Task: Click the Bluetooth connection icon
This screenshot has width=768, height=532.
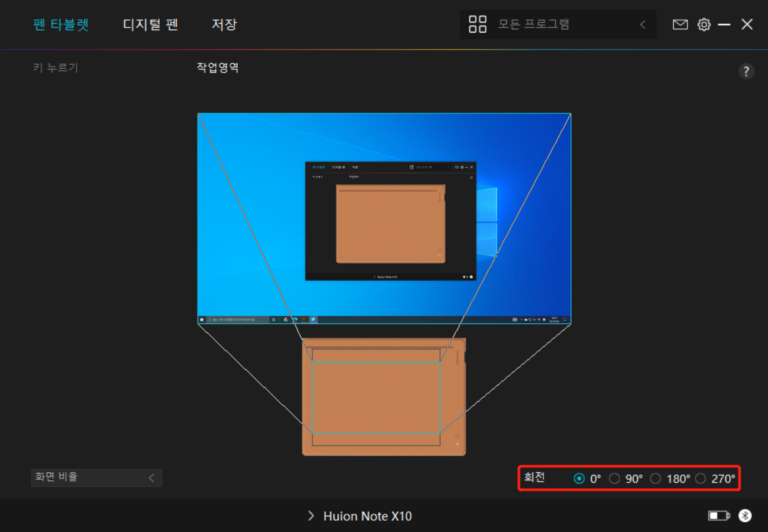Action: pyautogui.click(x=745, y=516)
